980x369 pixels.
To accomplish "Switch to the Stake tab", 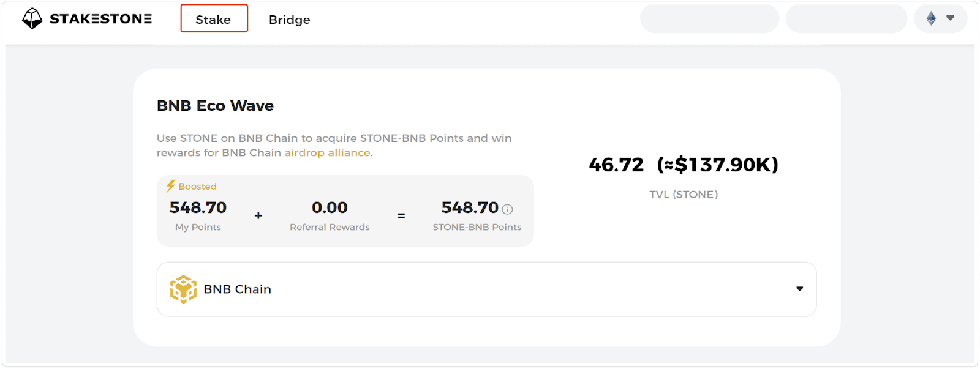I will [x=214, y=19].
